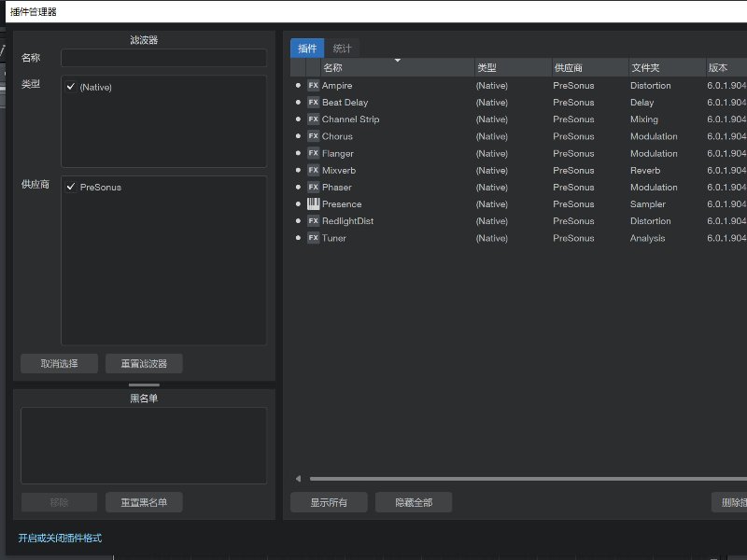Uncheck the PreSonus vendor filter
Screen dimensions: 747x560
[x=71, y=187]
